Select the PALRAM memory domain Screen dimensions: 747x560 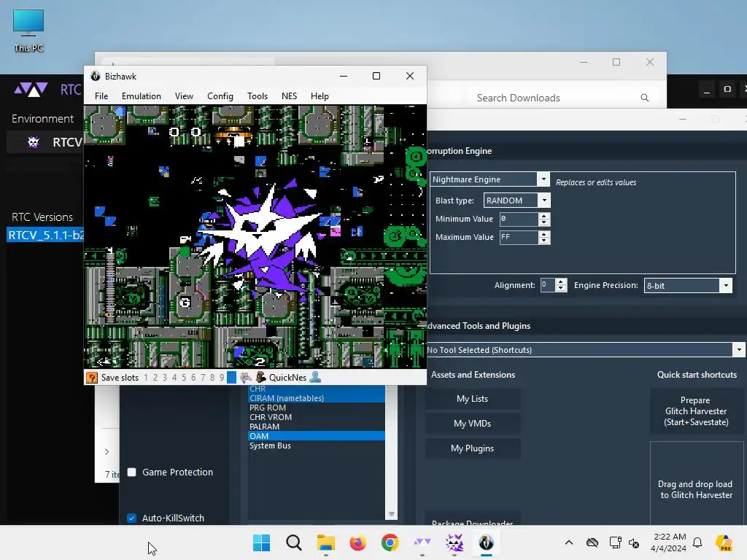(x=317, y=427)
